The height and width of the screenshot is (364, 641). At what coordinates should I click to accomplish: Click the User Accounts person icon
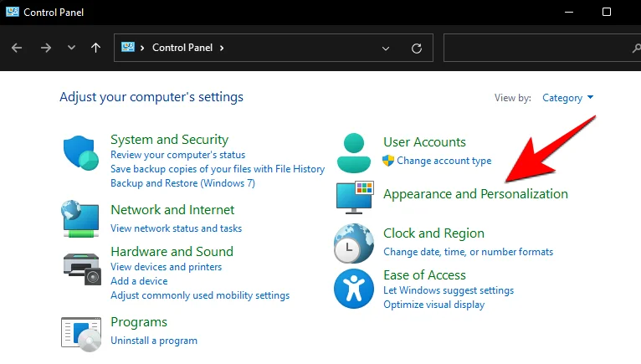point(354,153)
